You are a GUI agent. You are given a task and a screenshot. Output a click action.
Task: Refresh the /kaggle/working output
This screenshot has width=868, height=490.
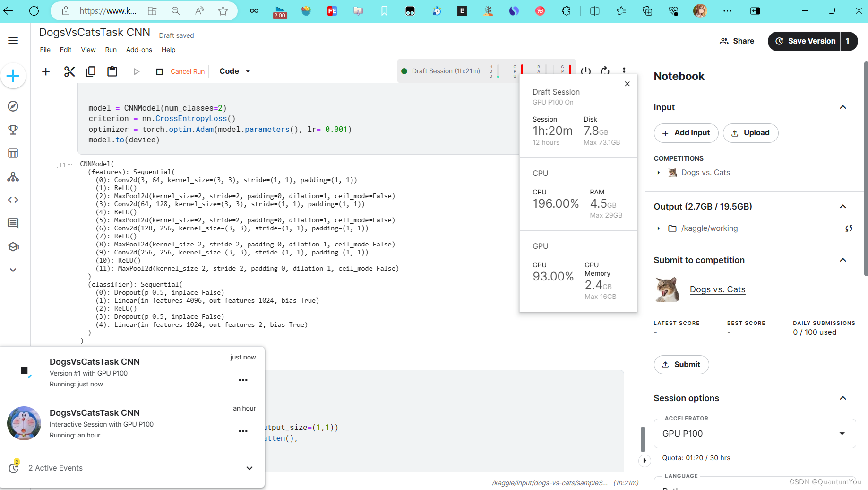pyautogui.click(x=849, y=228)
